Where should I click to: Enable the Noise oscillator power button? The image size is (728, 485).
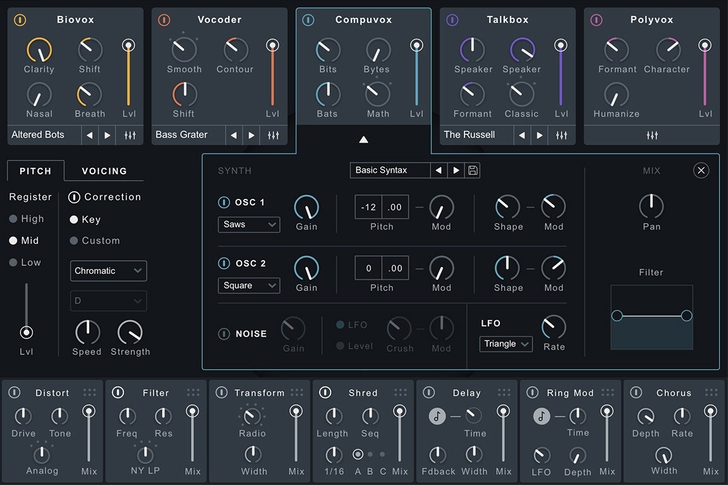point(224,334)
